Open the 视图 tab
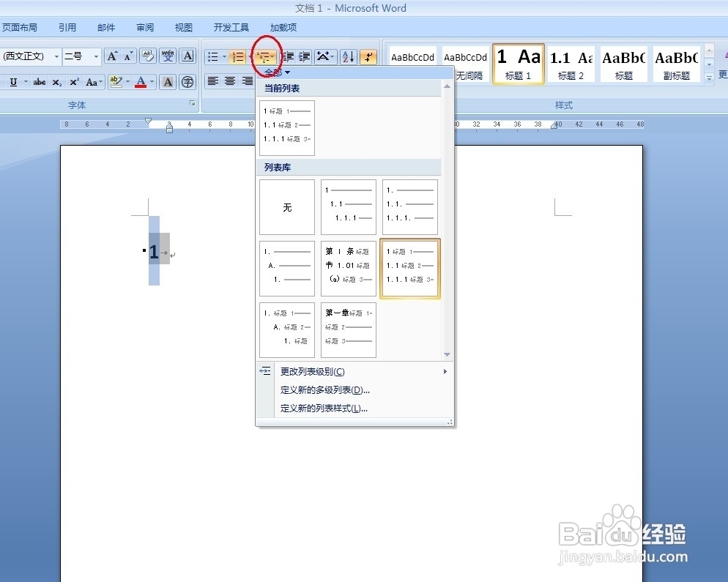The height and width of the screenshot is (582, 728). pos(183,27)
